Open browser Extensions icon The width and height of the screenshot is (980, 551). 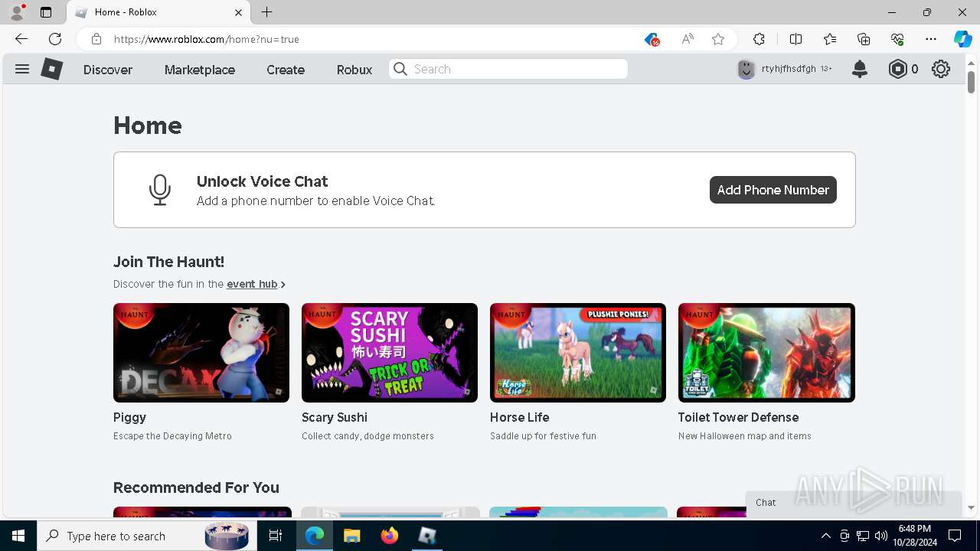759,39
